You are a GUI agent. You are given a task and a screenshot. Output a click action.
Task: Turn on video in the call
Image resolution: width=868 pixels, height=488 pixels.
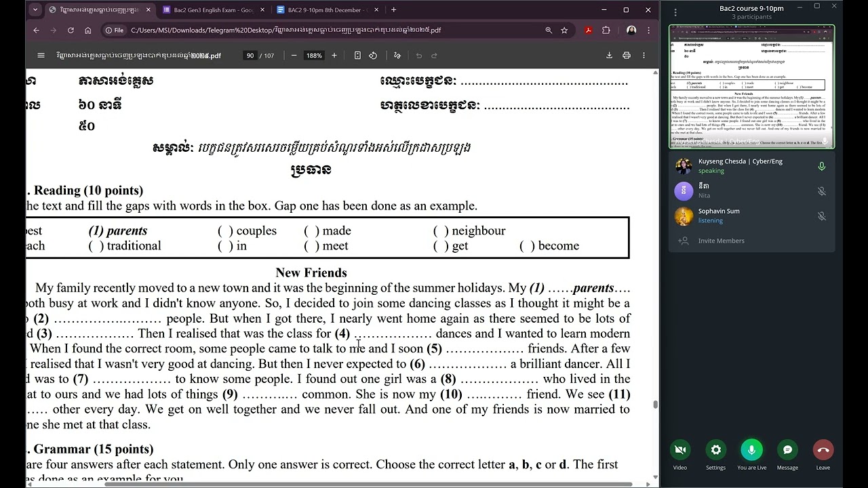point(680,450)
